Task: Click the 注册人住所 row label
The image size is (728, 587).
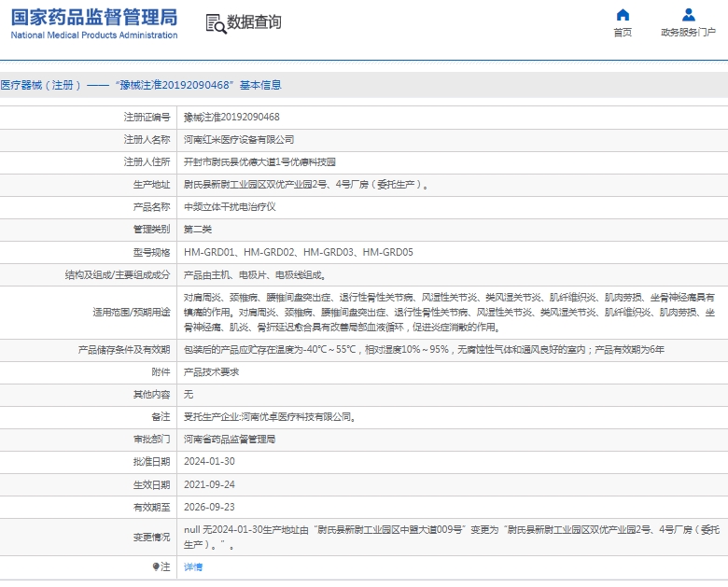Action: [x=147, y=161]
